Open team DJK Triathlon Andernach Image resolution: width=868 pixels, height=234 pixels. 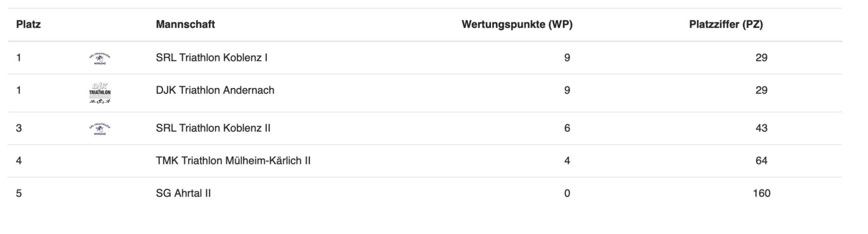tap(215, 90)
